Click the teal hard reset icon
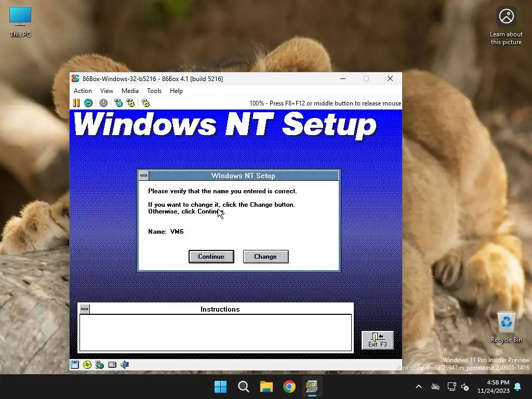The image size is (532, 399). (x=88, y=103)
